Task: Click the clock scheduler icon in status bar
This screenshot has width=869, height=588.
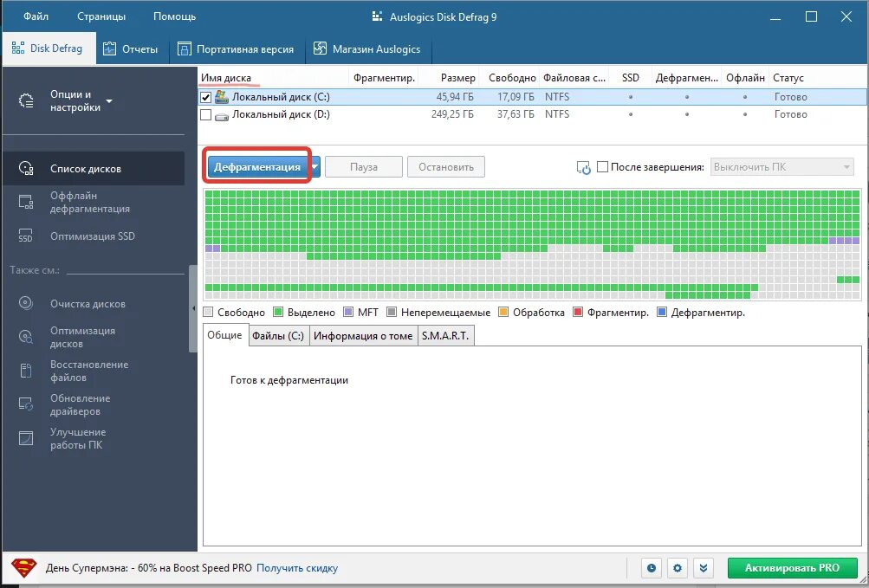Action: point(652,568)
